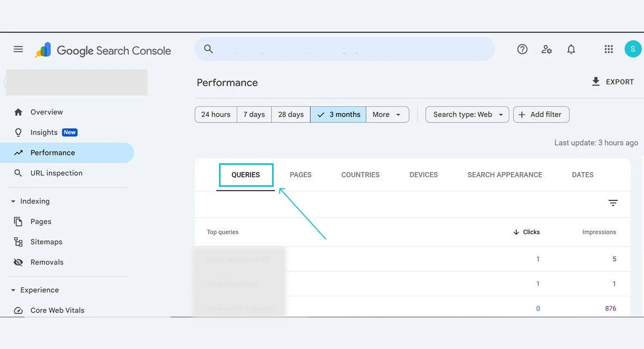
Task: Select the 28 days date range
Action: pyautogui.click(x=291, y=114)
